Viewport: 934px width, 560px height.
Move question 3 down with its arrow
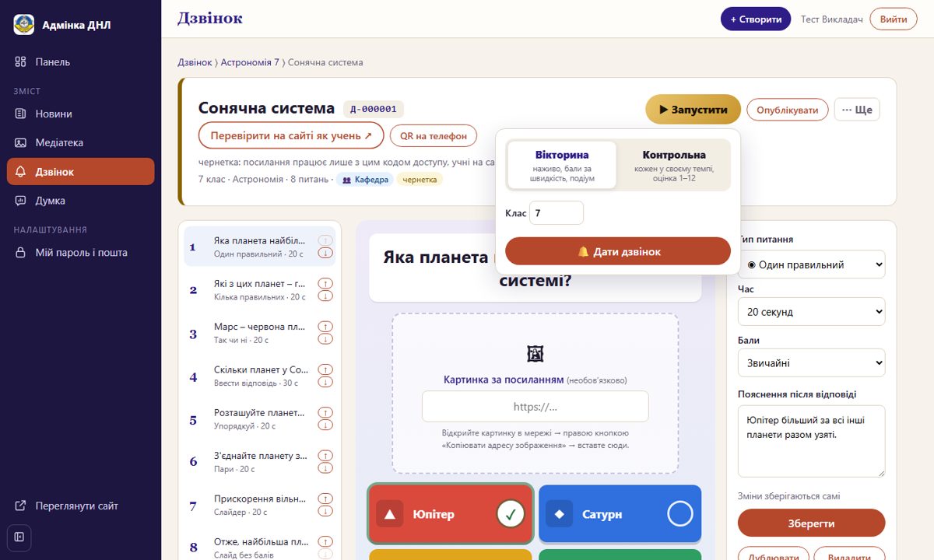325,339
